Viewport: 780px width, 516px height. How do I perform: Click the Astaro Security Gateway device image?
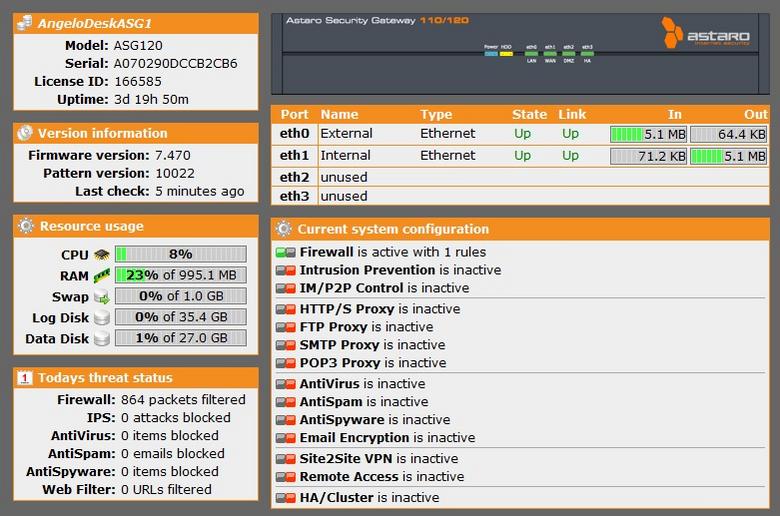pos(520,54)
